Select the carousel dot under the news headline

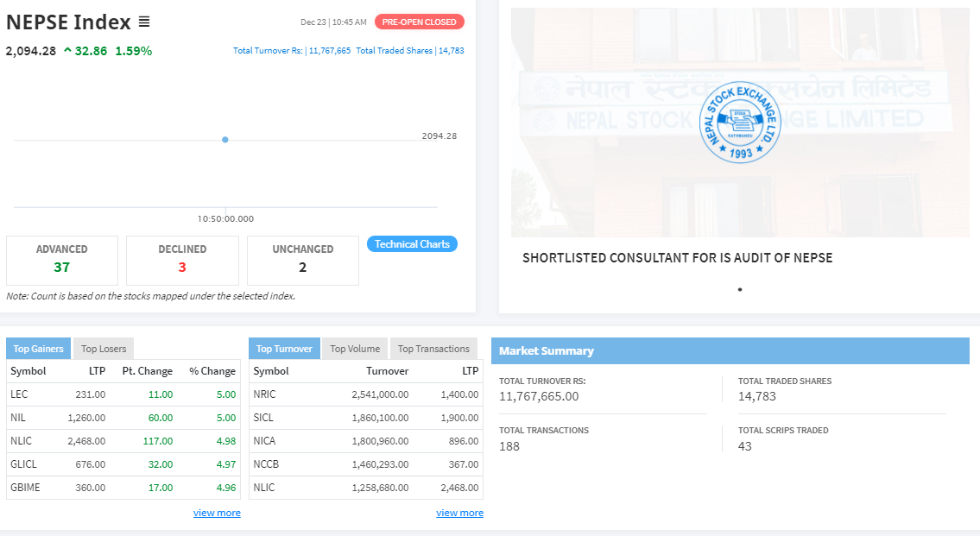(740, 289)
